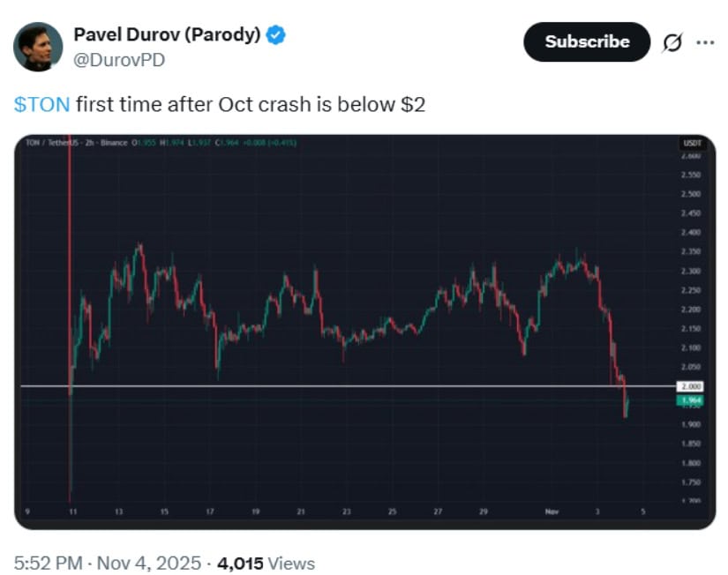Click the red vertical line on chart
This screenshot has height=575, width=728.
coord(70,265)
